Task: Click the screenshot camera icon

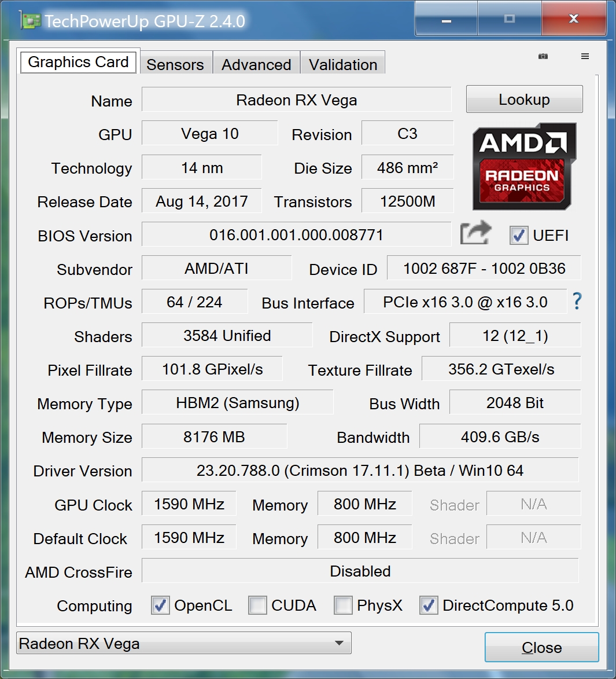Action: tap(543, 56)
